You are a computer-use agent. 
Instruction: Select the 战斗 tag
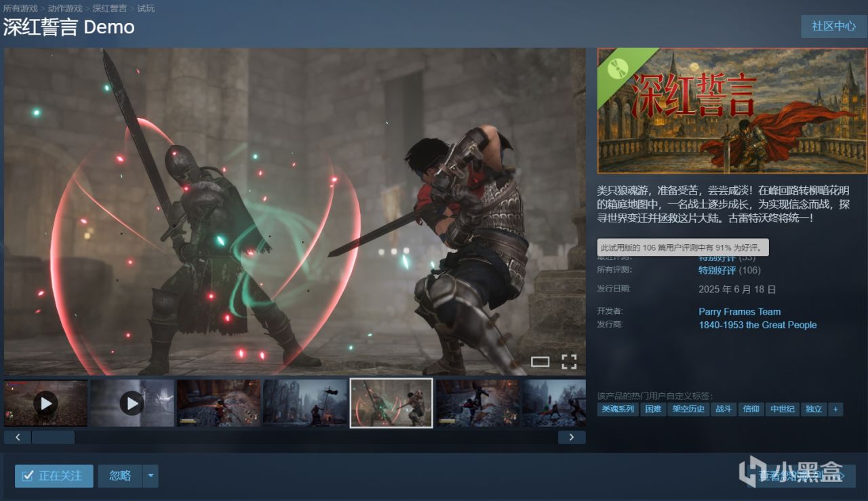coord(724,409)
